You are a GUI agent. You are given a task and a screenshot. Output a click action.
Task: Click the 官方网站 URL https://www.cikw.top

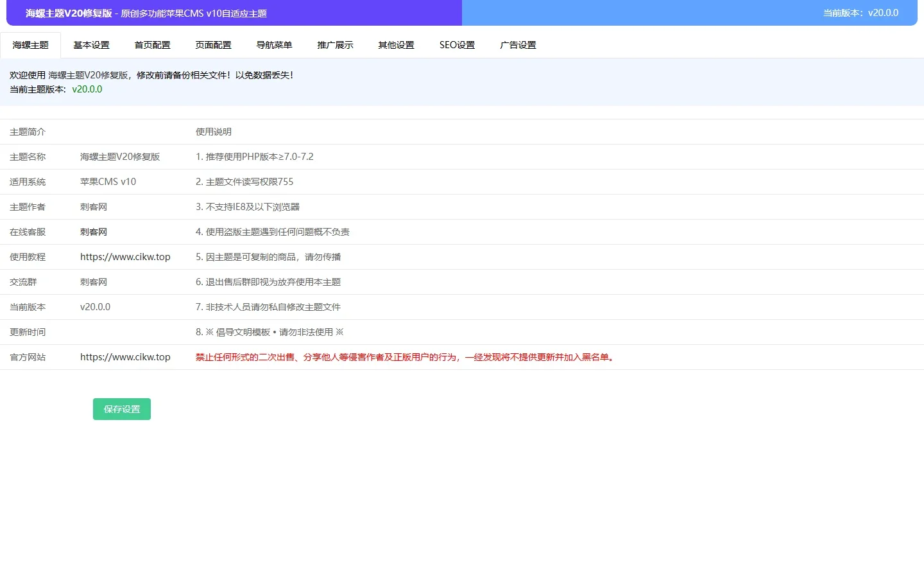coord(125,357)
